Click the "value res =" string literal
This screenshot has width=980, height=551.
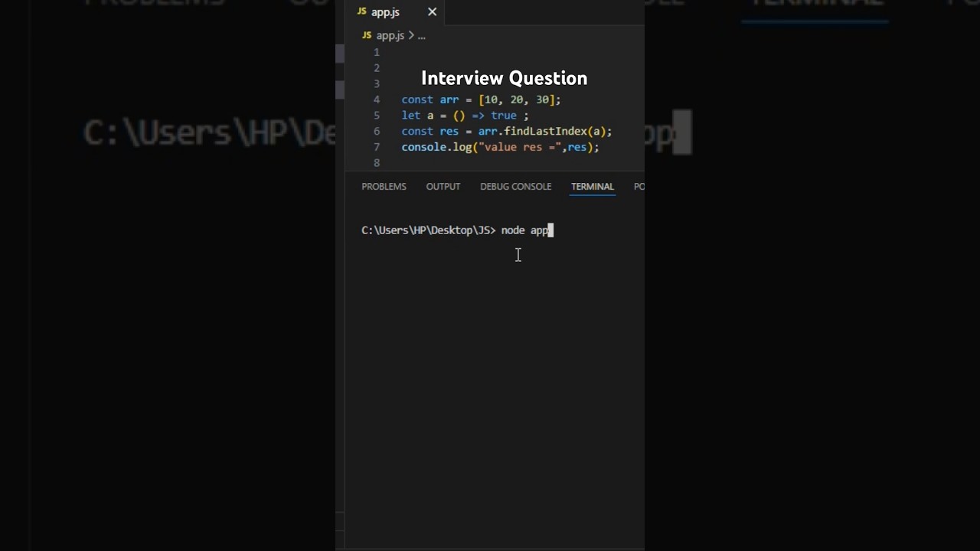(x=519, y=147)
